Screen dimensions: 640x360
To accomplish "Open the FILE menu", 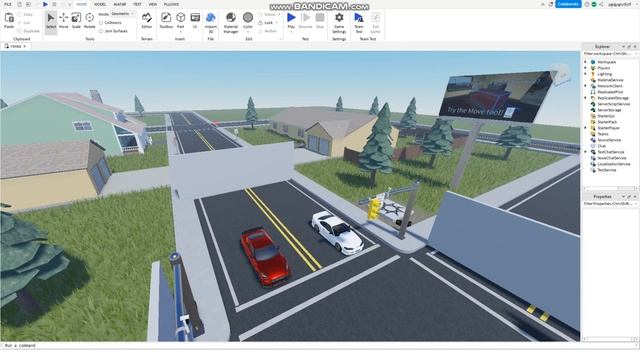I will tap(8, 4).
